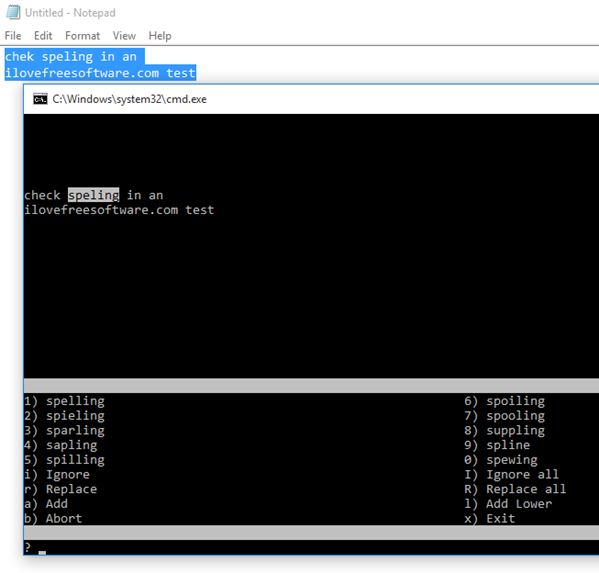Select suggestion '9) spline'
599x573 pixels.
pyautogui.click(x=497, y=445)
